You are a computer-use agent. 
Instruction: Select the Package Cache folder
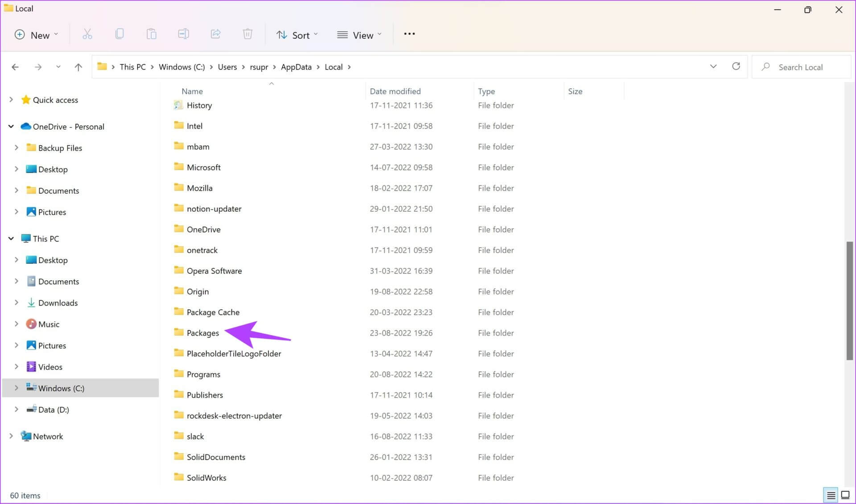[213, 312]
